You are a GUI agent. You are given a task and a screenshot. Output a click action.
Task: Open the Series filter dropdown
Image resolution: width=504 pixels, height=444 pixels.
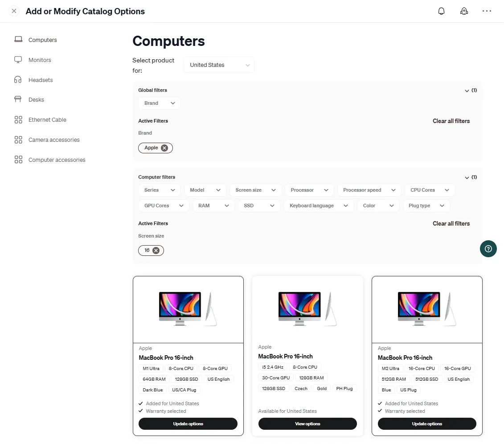click(160, 190)
